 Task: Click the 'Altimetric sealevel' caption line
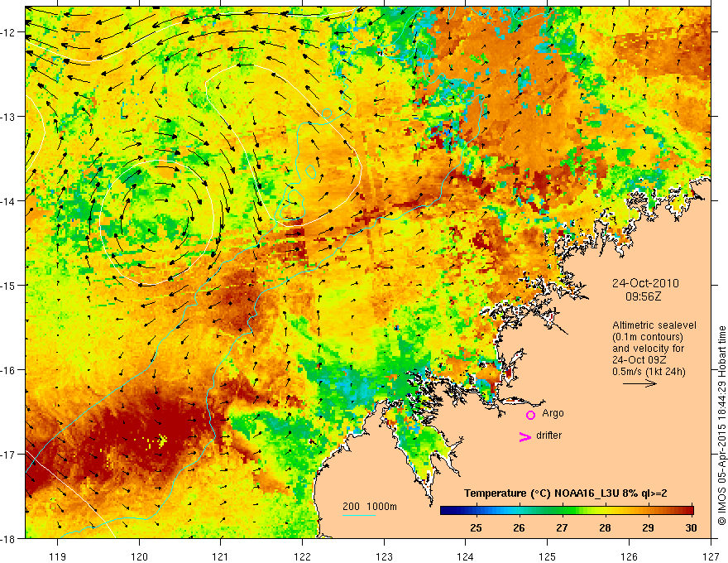coord(654,325)
